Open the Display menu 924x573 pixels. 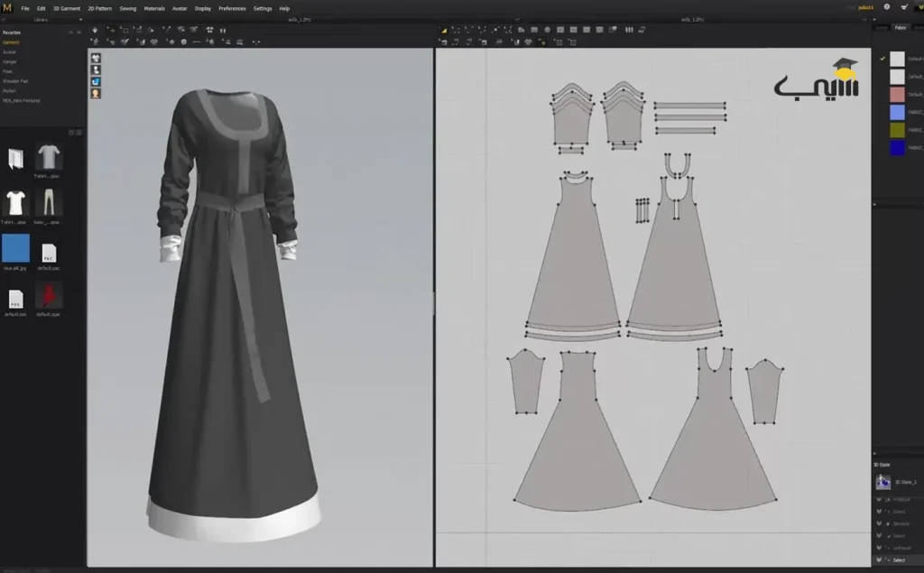click(203, 8)
